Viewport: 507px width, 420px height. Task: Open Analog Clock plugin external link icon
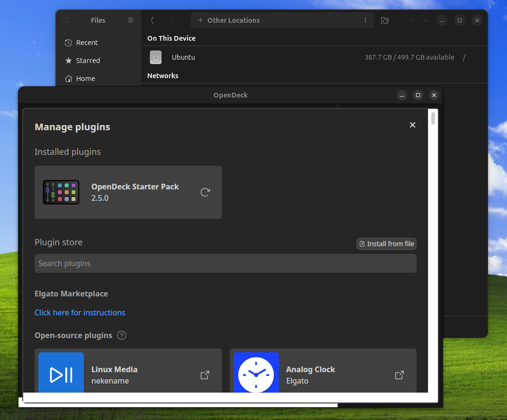coord(400,375)
